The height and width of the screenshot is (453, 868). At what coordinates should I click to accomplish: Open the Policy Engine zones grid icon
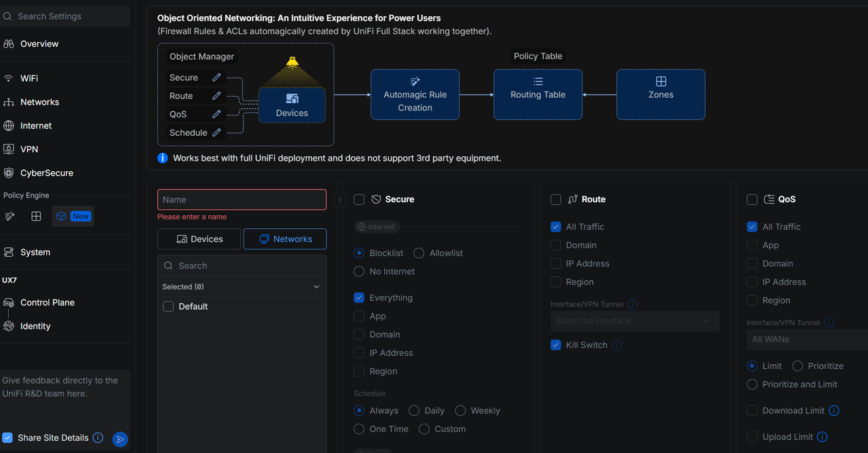tap(36, 216)
